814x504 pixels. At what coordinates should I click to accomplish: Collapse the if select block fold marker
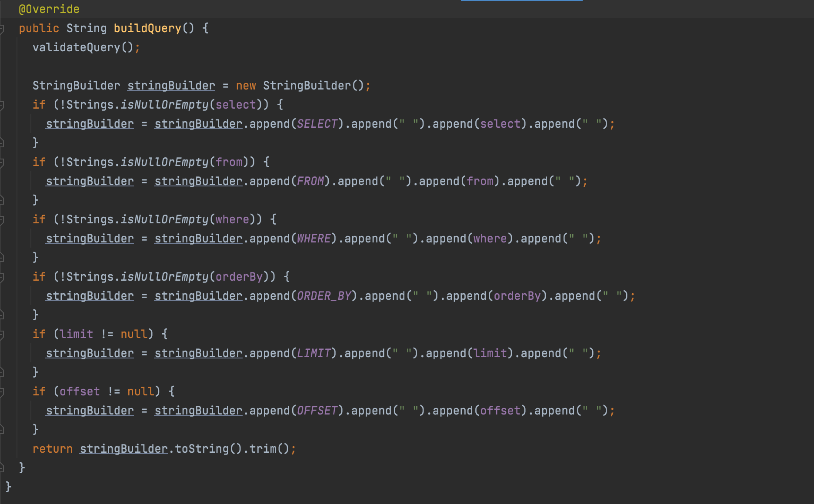(2, 105)
